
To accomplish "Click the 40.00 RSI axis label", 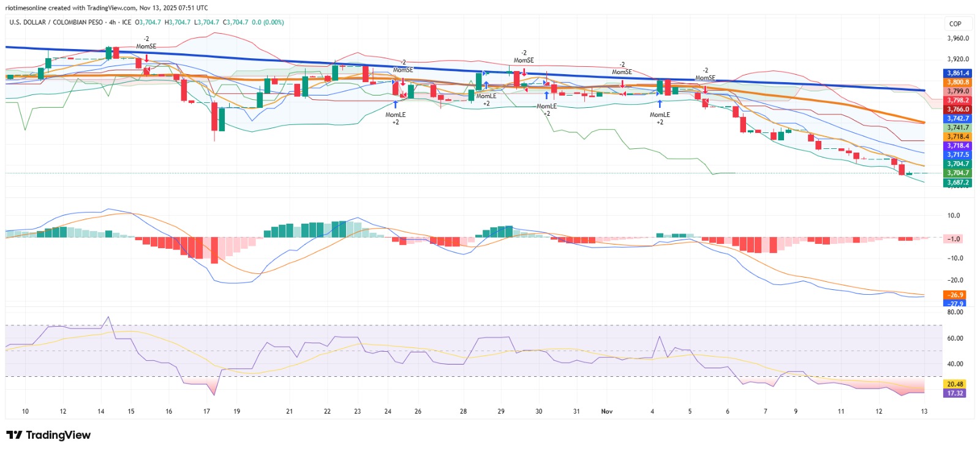I will [955, 364].
